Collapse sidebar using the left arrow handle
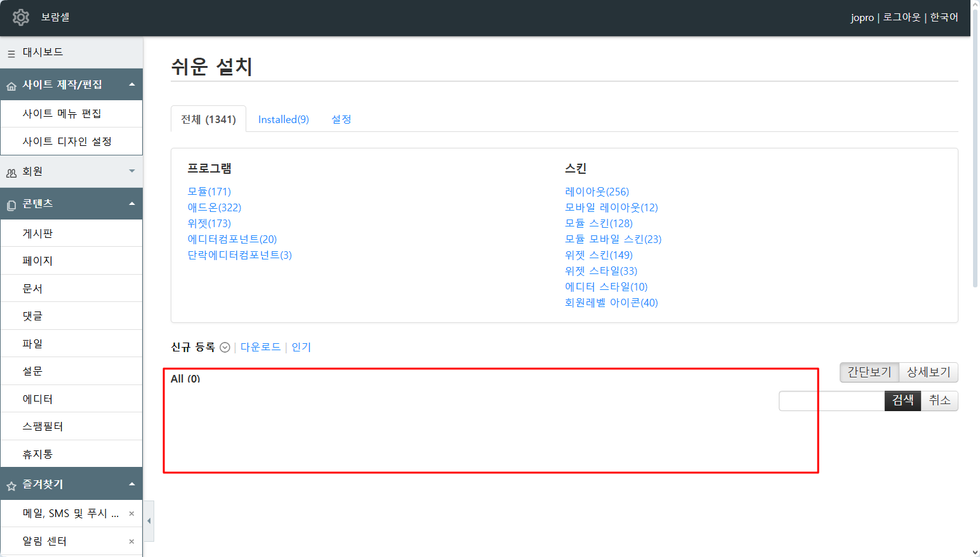 pos(149,521)
